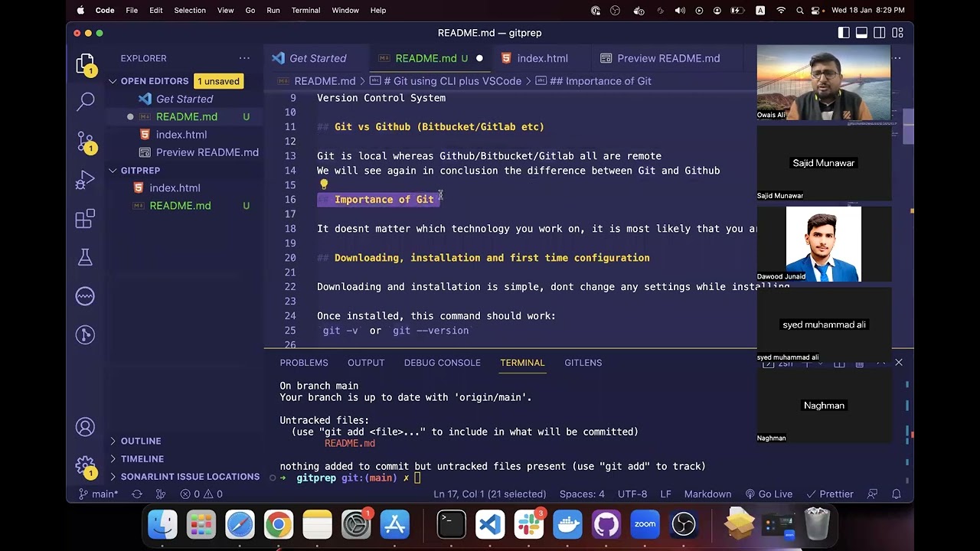Toggle Prettier in the status bar
This screenshot has width=980, height=551.
[x=830, y=494]
